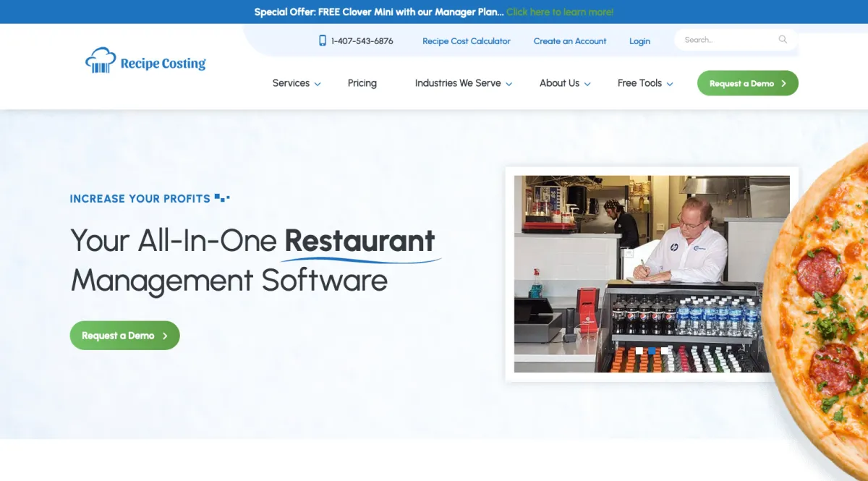Open the Recipe Cost Calculator link

point(467,41)
